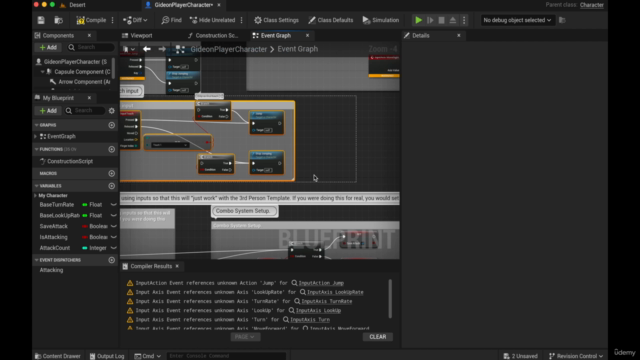This screenshot has height=360, width=640.
Task: Open Class Defaults
Action: [x=331, y=20]
